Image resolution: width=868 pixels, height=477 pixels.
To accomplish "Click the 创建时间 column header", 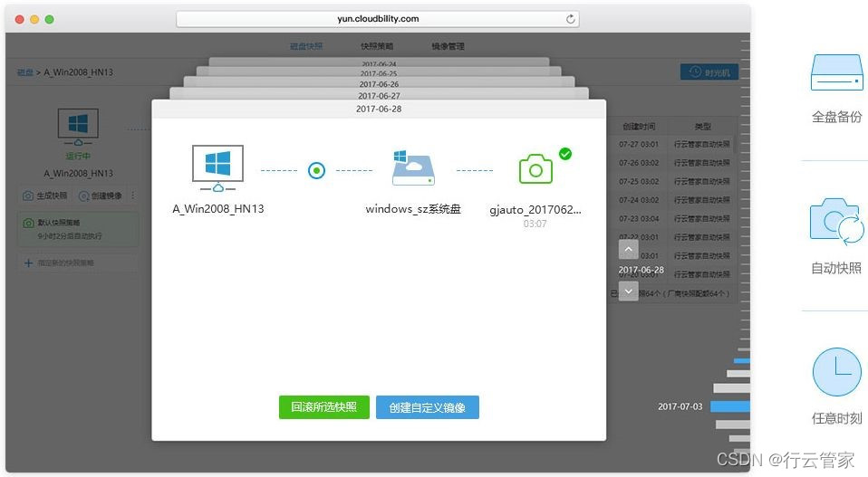I will pos(639,127).
